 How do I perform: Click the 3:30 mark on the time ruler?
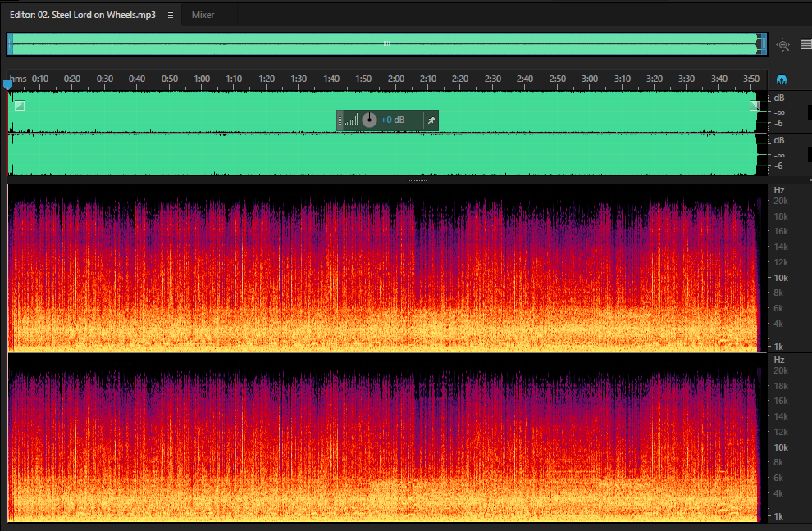point(687,79)
